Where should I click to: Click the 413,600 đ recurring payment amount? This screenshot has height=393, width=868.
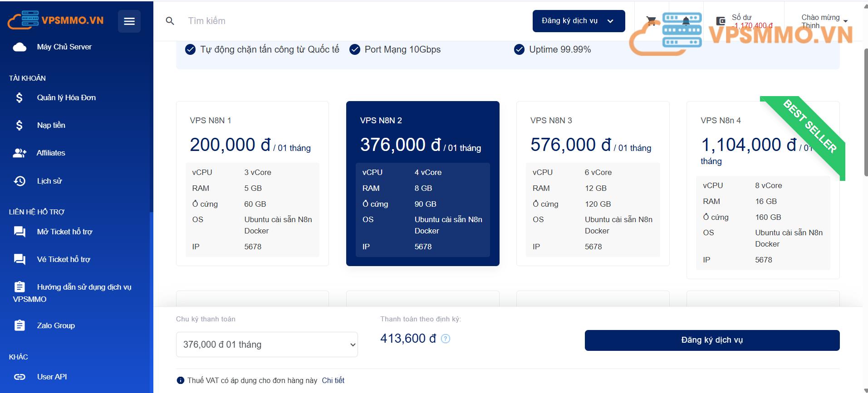click(x=408, y=339)
